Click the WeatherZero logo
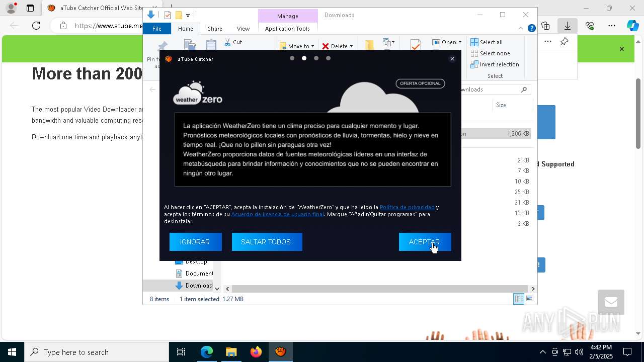Screen dimensions: 644x362 pos(198,93)
